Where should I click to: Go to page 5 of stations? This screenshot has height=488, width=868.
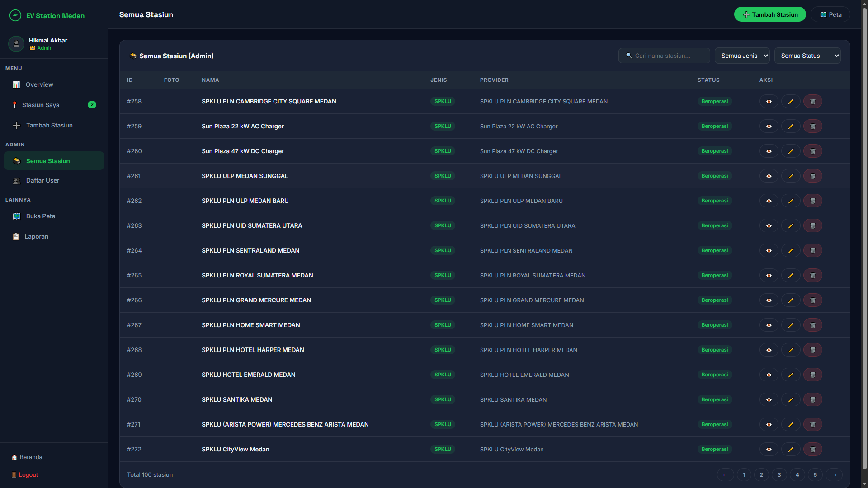point(815,474)
